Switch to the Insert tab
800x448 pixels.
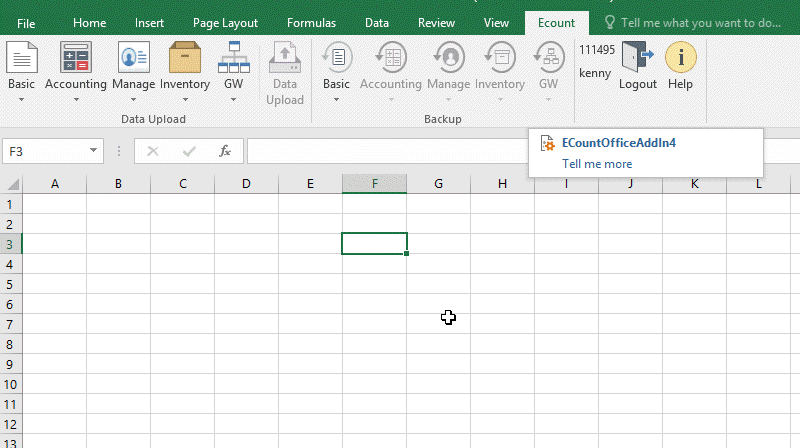(x=149, y=23)
